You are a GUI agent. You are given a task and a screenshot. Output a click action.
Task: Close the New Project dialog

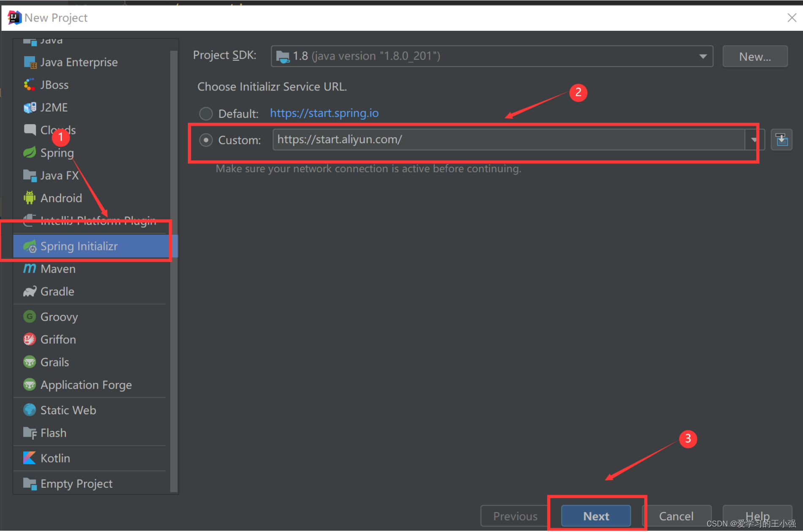pyautogui.click(x=792, y=18)
